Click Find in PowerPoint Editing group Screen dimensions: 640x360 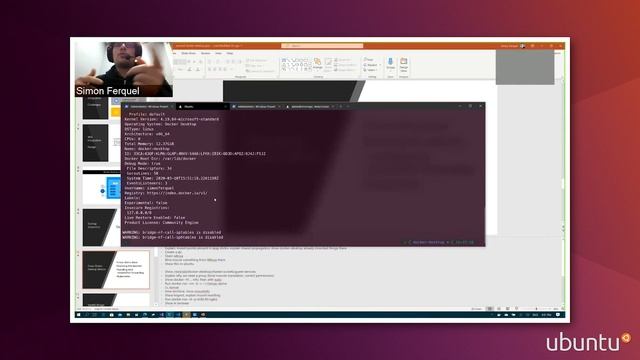[369, 60]
